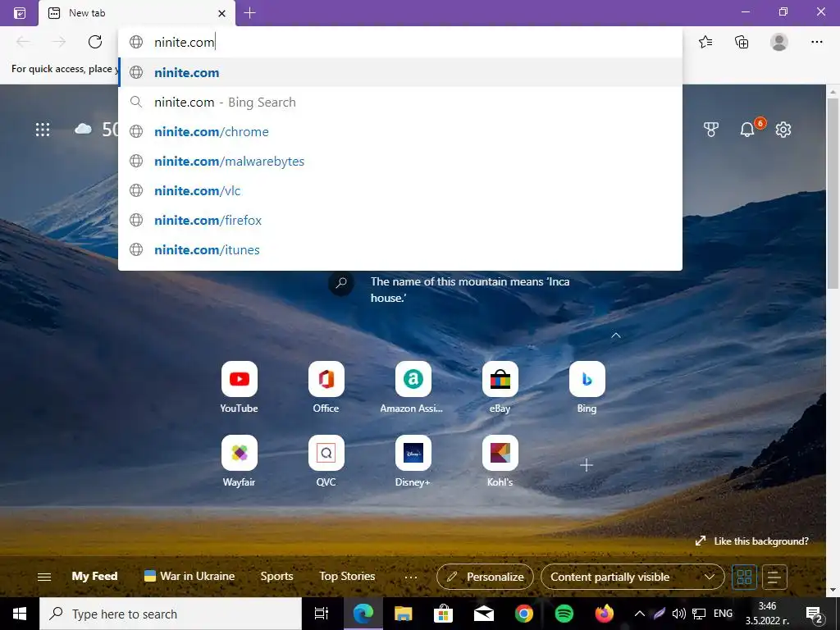The width and height of the screenshot is (840, 630).
Task: Open the Rewards trophy icon
Action: [711, 129]
